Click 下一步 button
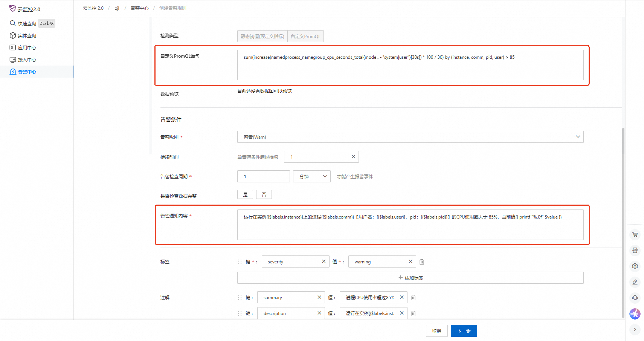644x341 pixels. click(x=464, y=331)
